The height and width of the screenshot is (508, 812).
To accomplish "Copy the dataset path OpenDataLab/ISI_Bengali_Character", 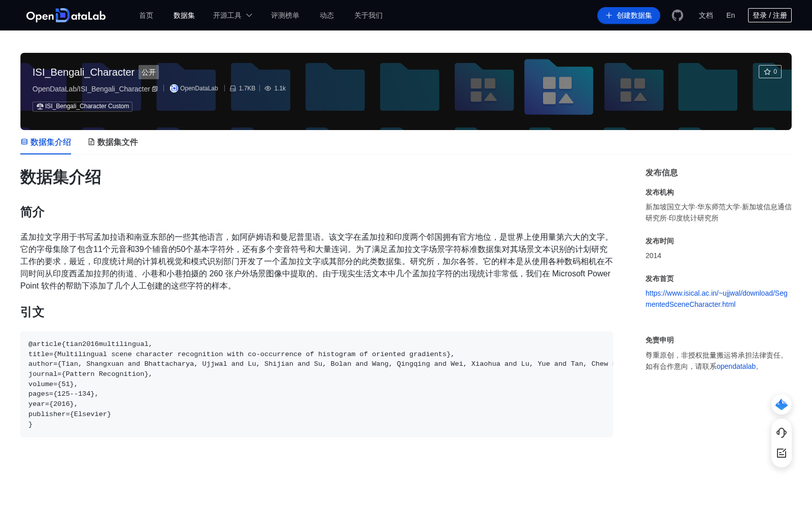I will coord(155,89).
